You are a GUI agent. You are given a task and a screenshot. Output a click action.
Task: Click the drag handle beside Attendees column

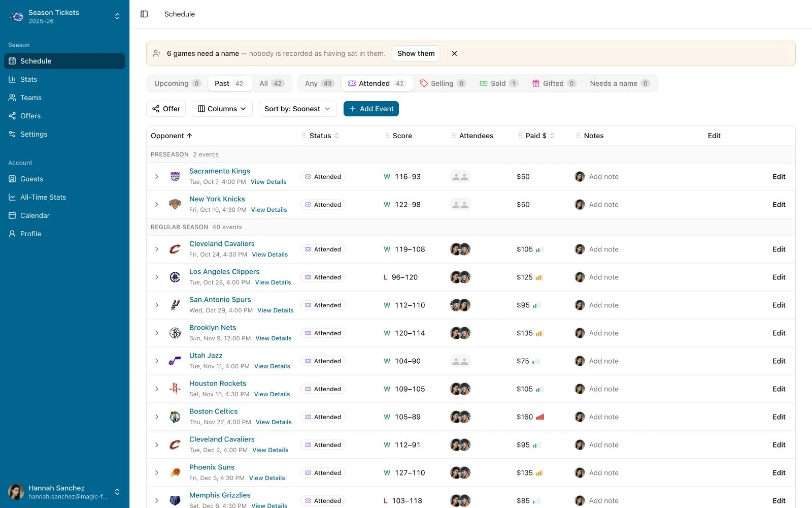[x=454, y=136]
